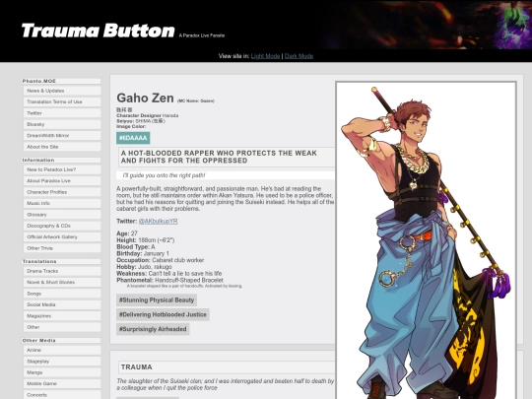Open Songs translations
The height and width of the screenshot is (399, 532).
[x=62, y=294]
